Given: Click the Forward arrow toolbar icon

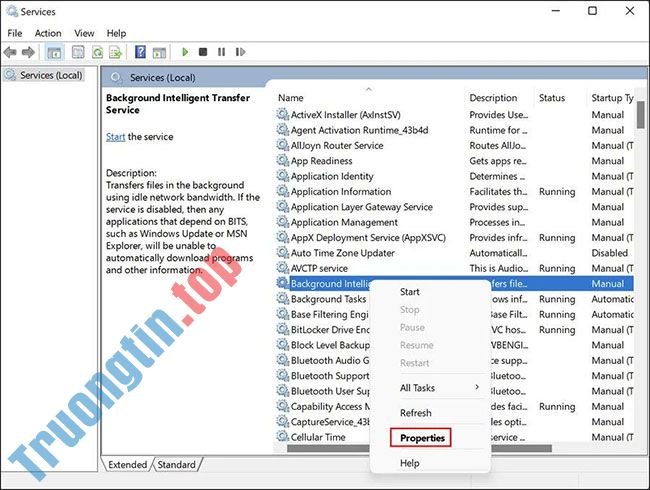Looking at the screenshot, I should (x=28, y=52).
